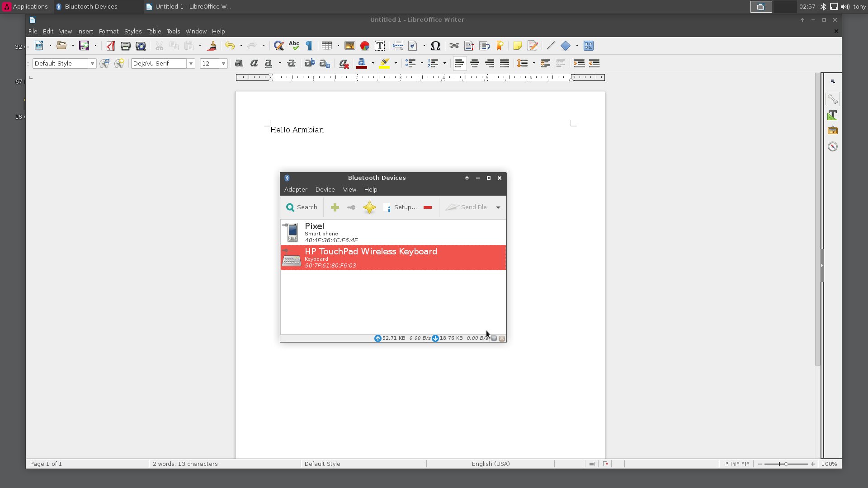This screenshot has height=488, width=868.
Task: Apply the yellow Highlighting Color swatch
Action: (x=384, y=64)
